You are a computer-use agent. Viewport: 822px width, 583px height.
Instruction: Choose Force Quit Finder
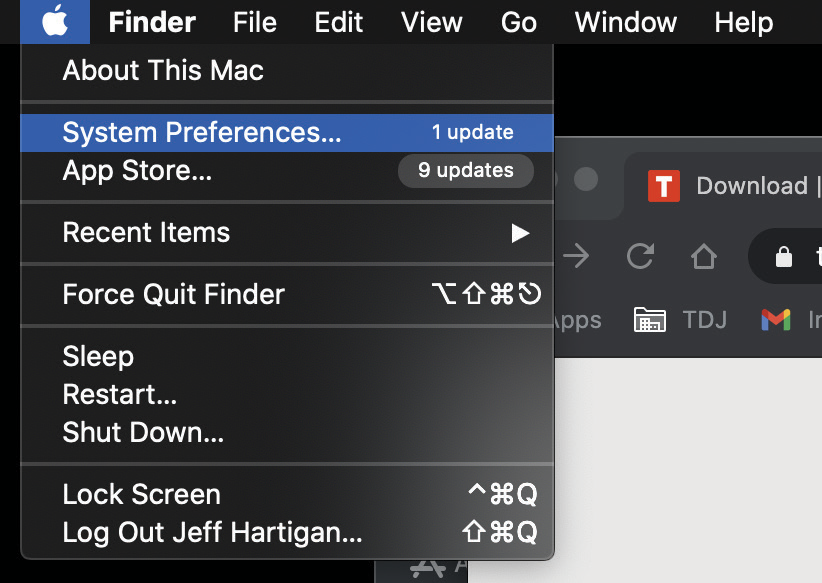click(287, 294)
